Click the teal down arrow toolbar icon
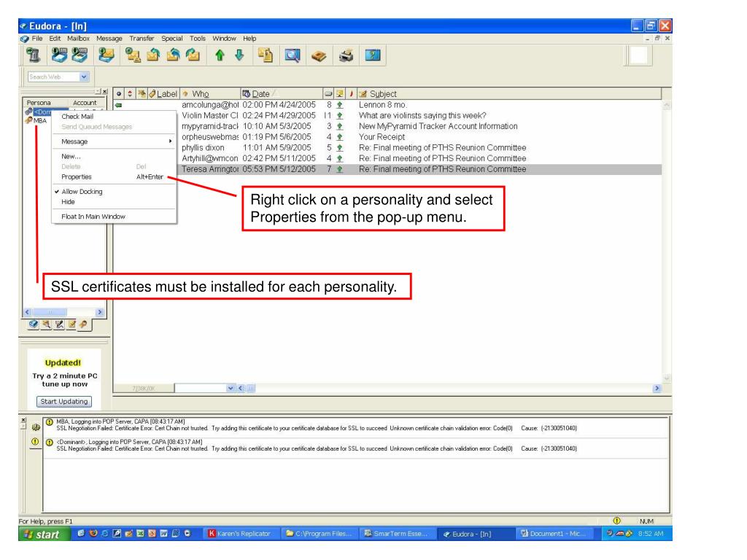The image size is (747, 560). point(239,55)
